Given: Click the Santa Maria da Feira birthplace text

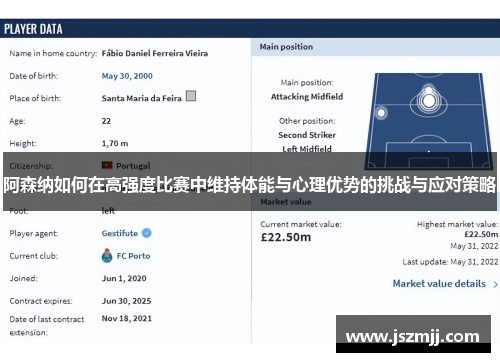Looking at the screenshot, I should pyautogui.click(x=142, y=98).
